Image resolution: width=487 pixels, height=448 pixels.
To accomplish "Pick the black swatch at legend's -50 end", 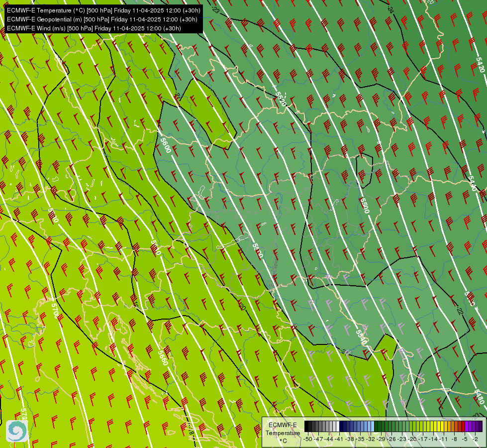I will pos(306,426).
